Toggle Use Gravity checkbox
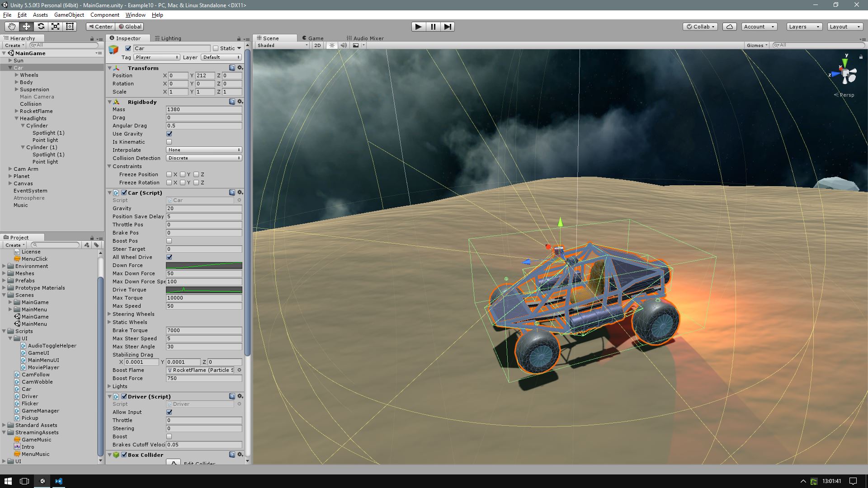Viewport: 868px width, 488px height. pyautogui.click(x=169, y=134)
